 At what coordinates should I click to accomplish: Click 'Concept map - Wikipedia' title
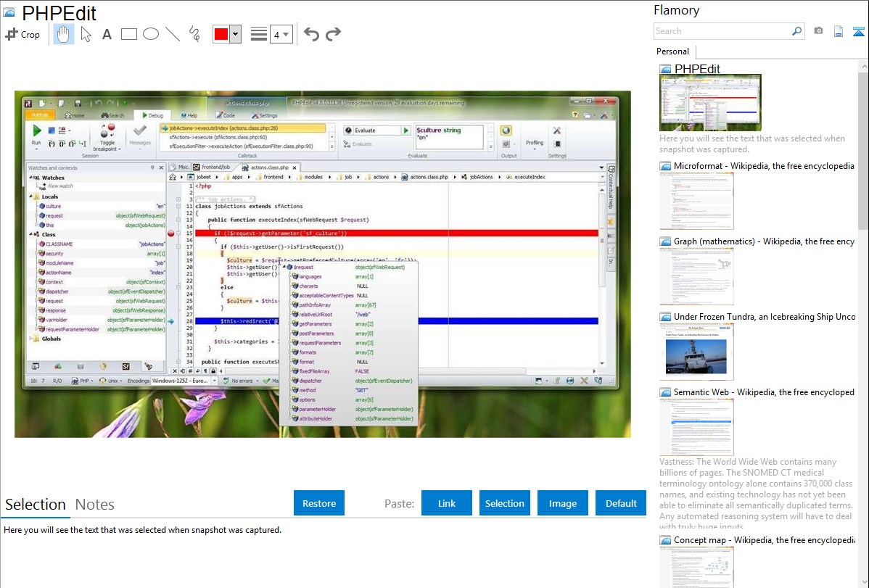click(x=764, y=540)
